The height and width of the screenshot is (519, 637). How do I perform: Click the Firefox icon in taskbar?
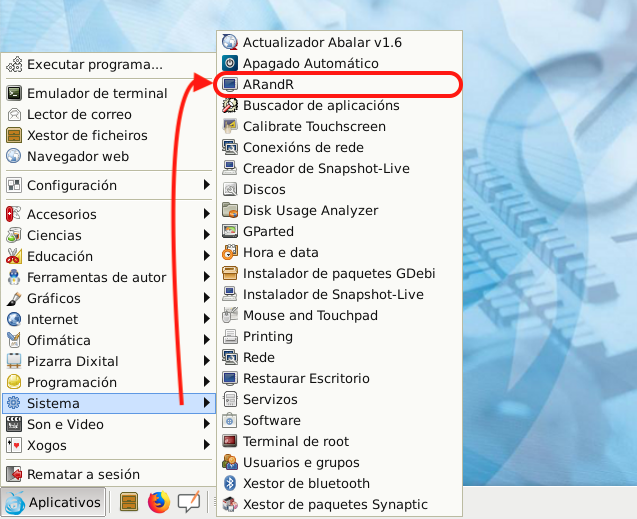pos(158,502)
